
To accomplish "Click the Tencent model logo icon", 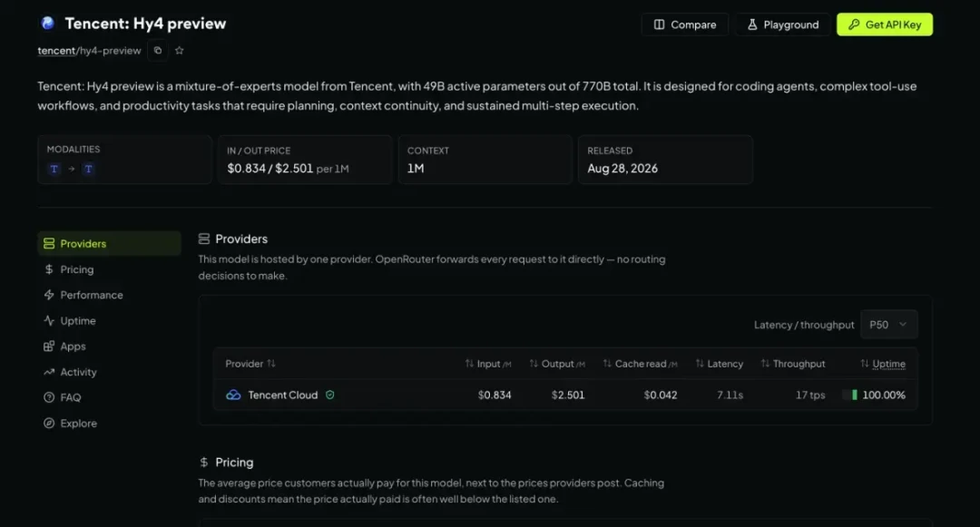I will coord(47,24).
